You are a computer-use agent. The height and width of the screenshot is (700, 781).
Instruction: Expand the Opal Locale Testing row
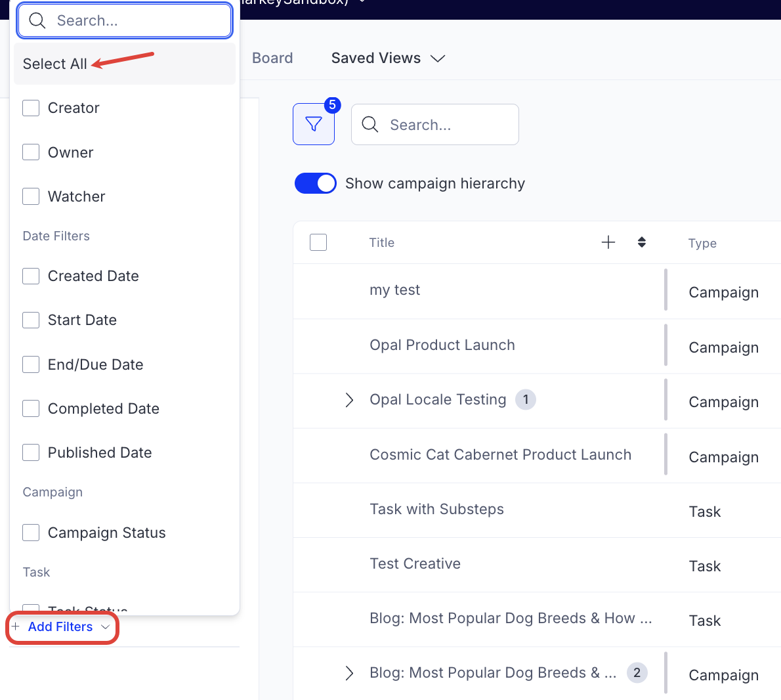(349, 400)
